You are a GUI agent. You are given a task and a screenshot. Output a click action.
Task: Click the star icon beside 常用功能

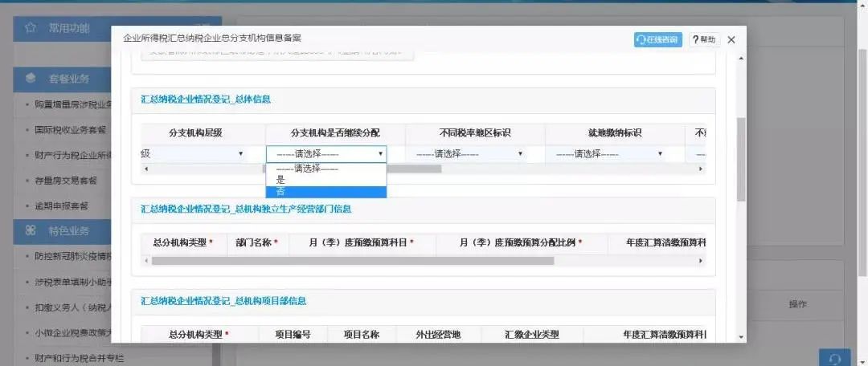(31, 27)
